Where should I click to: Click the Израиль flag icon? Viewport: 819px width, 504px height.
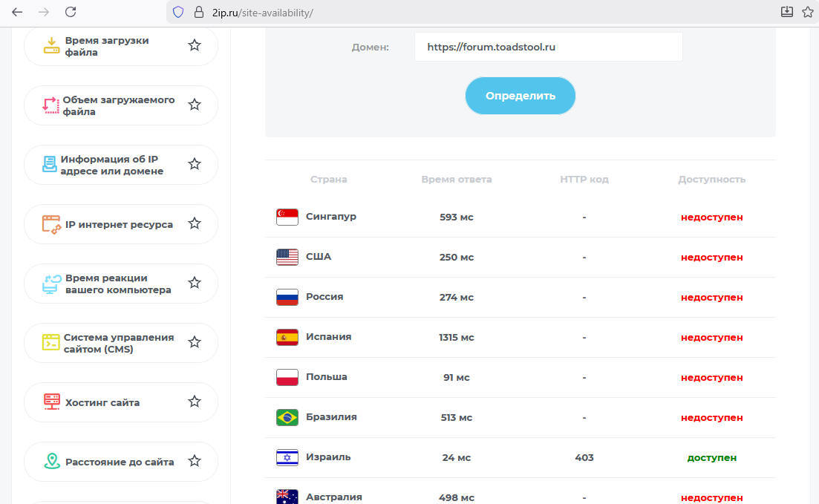coord(287,457)
